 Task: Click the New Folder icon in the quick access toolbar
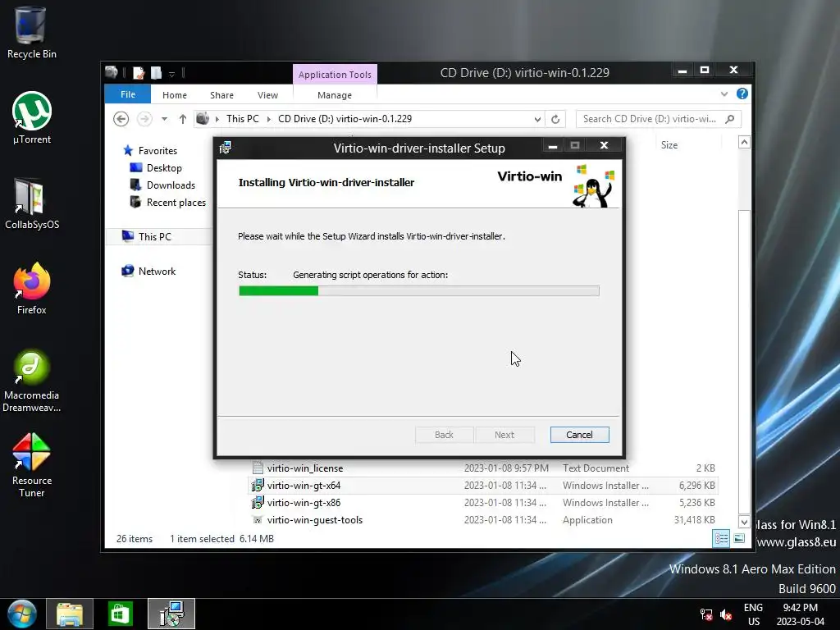[156, 73]
